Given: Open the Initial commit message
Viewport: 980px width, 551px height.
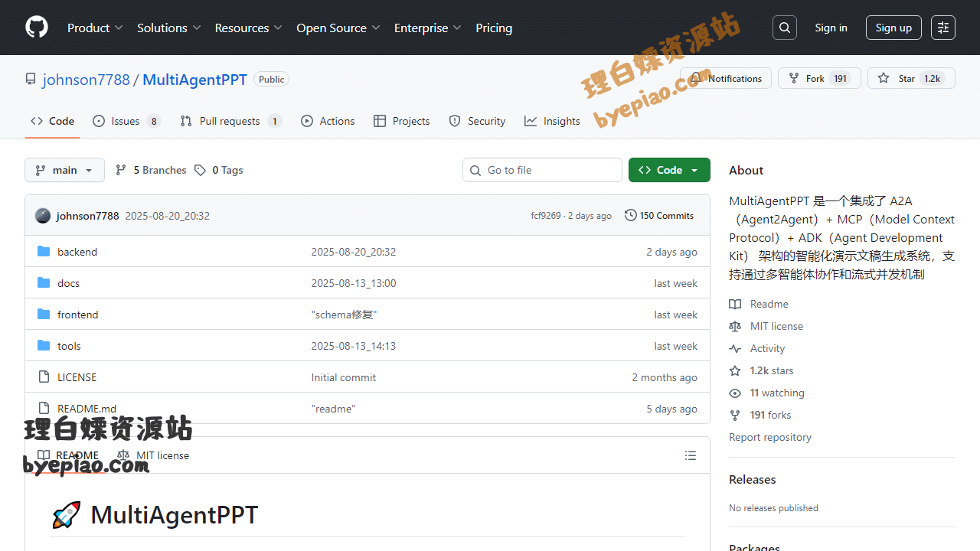Looking at the screenshot, I should tap(344, 377).
